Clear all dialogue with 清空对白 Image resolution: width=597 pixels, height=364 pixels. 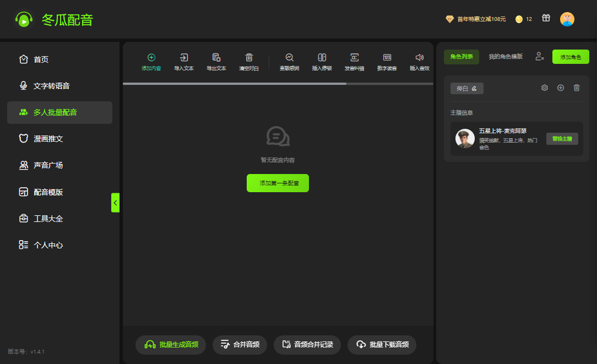coord(249,62)
